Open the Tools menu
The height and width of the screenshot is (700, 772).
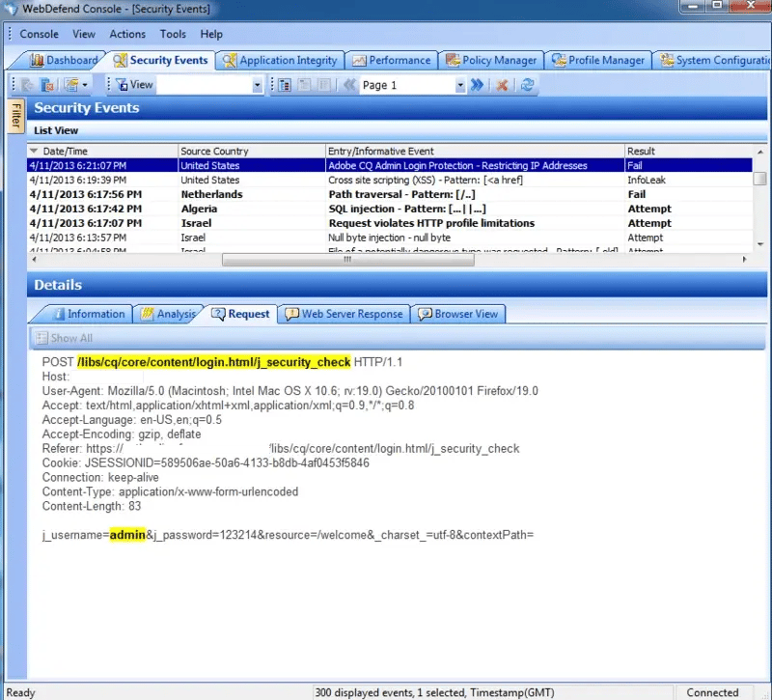[173, 34]
